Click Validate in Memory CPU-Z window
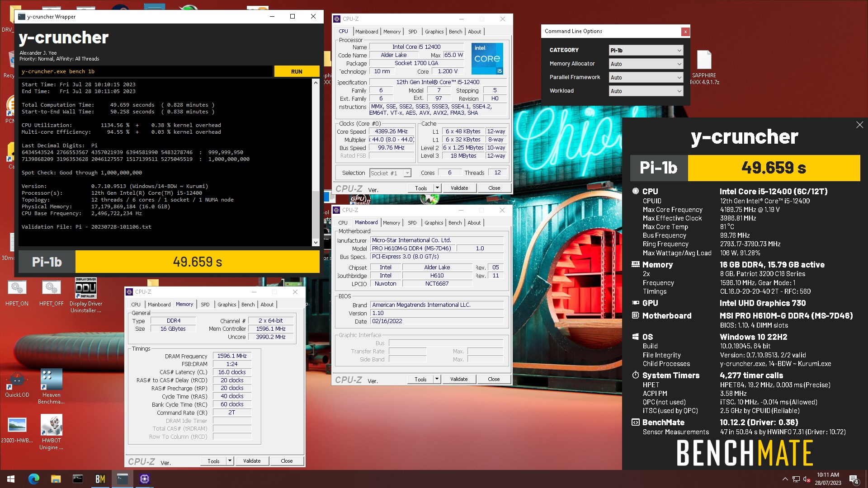The image size is (868, 488). click(252, 461)
